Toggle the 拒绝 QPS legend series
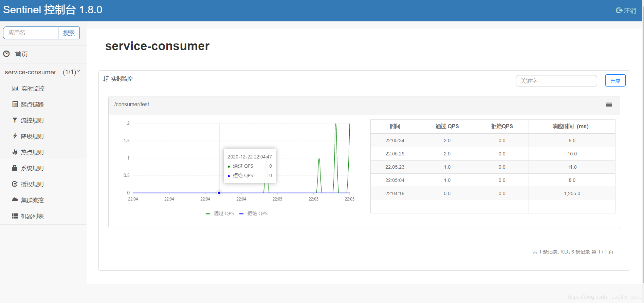Screen dimensions: 644x303 [x=254, y=213]
